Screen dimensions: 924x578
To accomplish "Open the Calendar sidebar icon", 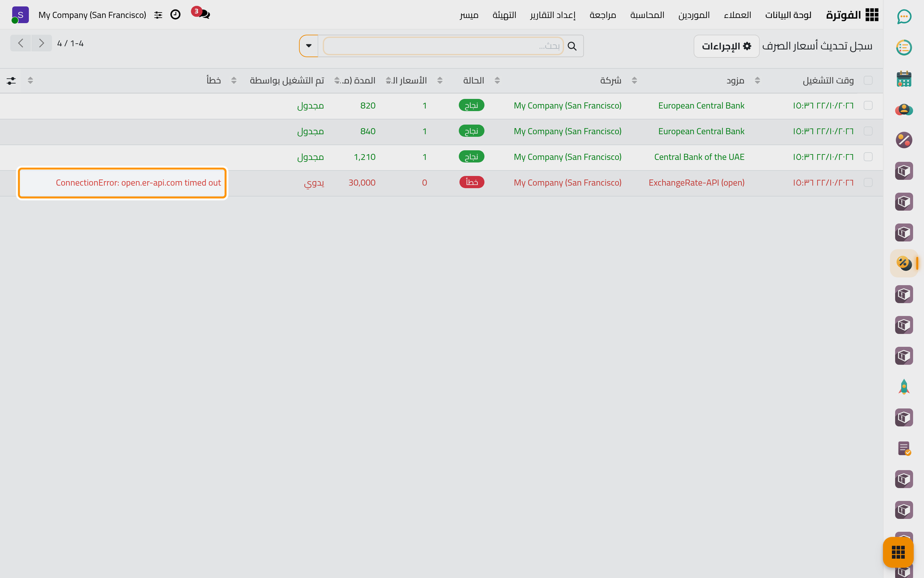I will click(x=904, y=79).
